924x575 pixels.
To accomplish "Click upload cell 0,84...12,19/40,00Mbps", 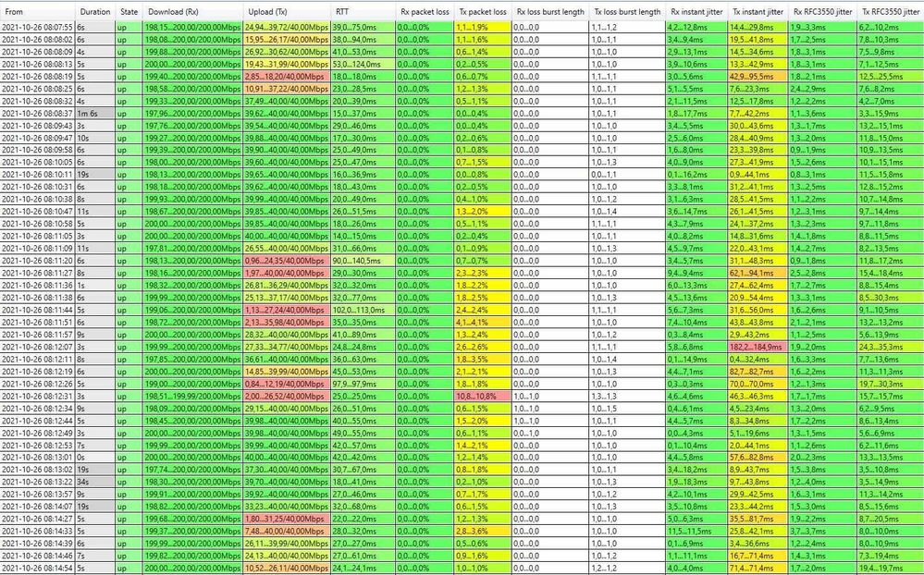I will pyautogui.click(x=287, y=384).
